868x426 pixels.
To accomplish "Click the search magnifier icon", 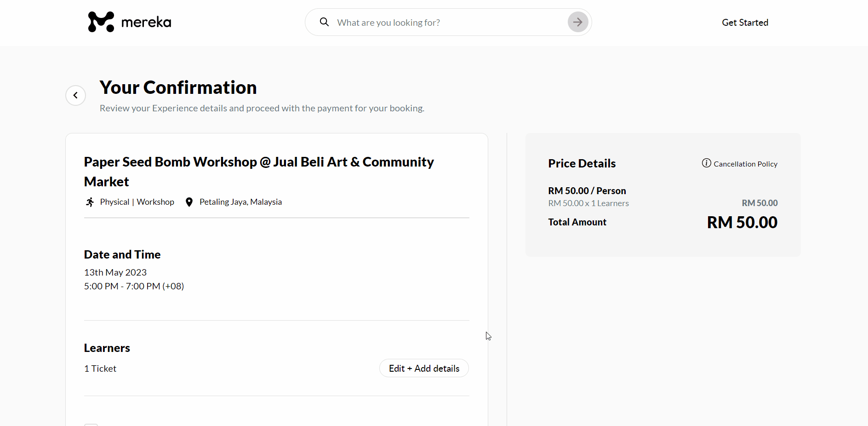I will pyautogui.click(x=324, y=22).
